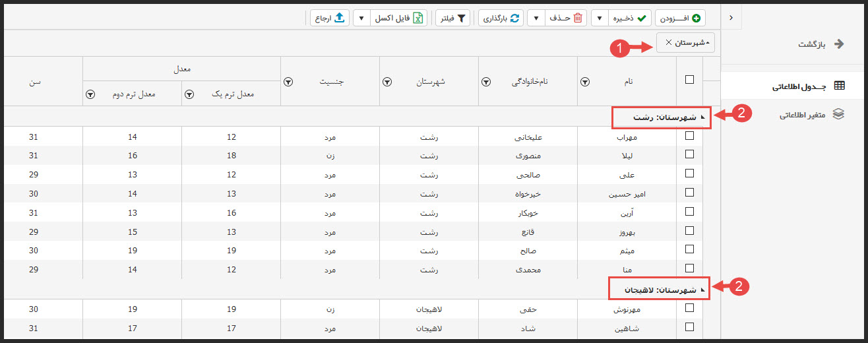This screenshot has height=343, width=868.
Task: Click term-one grade 16 in آرین row
Action: click(x=232, y=214)
